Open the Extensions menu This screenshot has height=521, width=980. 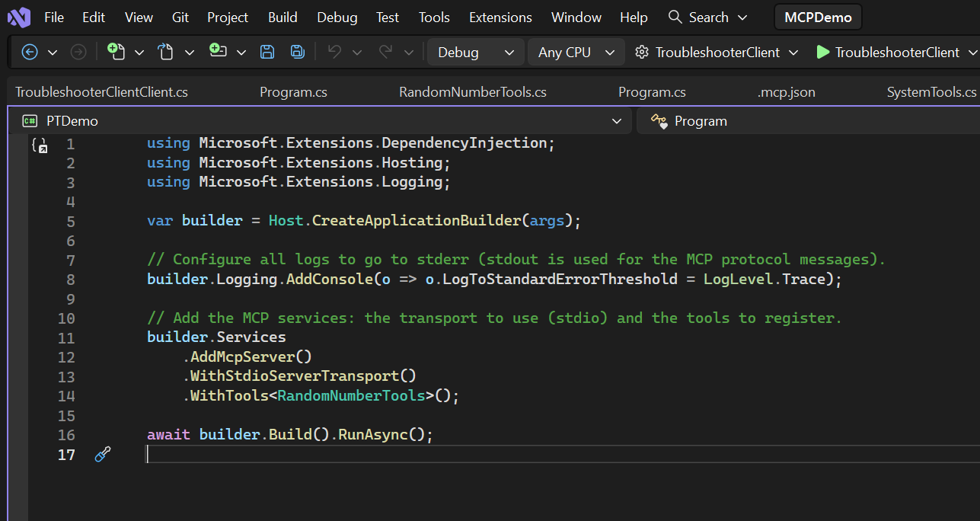click(x=500, y=17)
